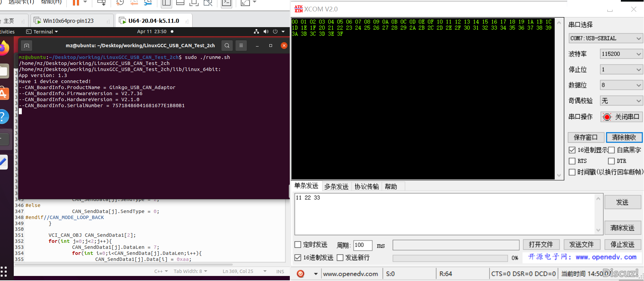Launch Firefox from the Ubuntu dock
644x281 pixels.
[4, 48]
